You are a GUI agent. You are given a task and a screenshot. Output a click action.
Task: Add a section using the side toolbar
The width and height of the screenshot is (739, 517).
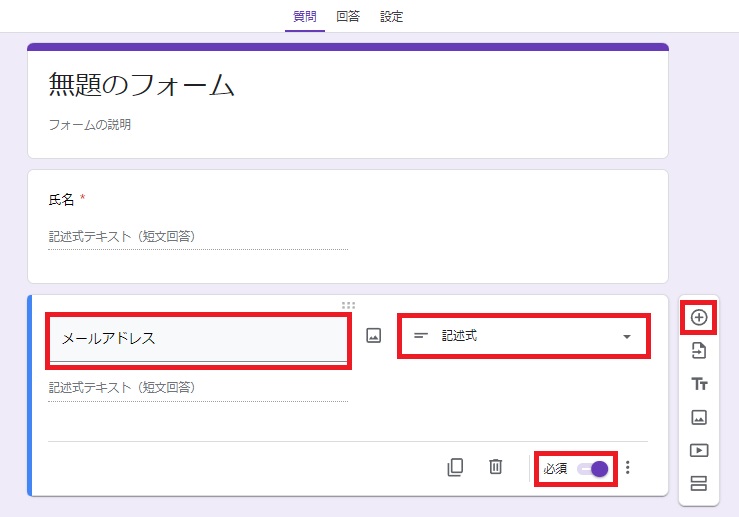click(698, 483)
